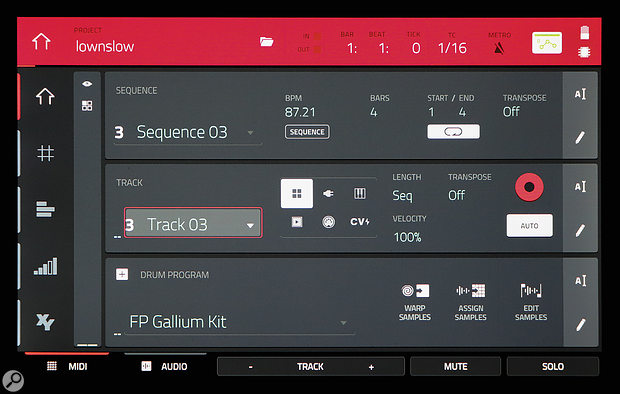Switch to the AUDIO tab
Screen dimensions: 620x394
pos(165,366)
